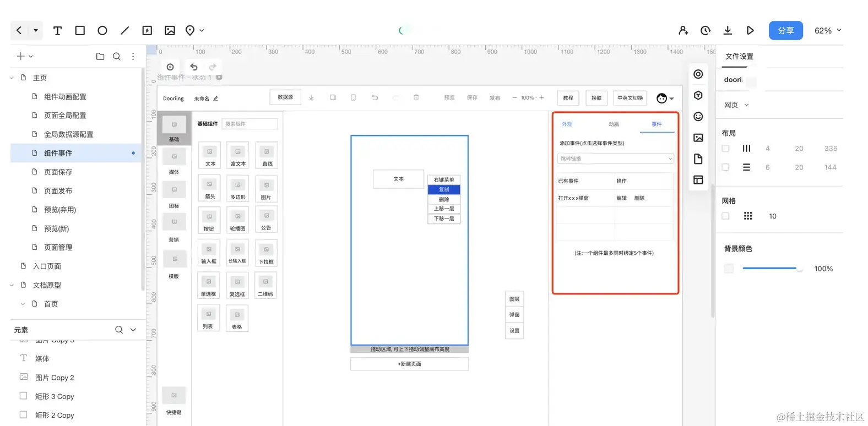Open version history clock icon
Screen dimensions: 868x426
706,31
